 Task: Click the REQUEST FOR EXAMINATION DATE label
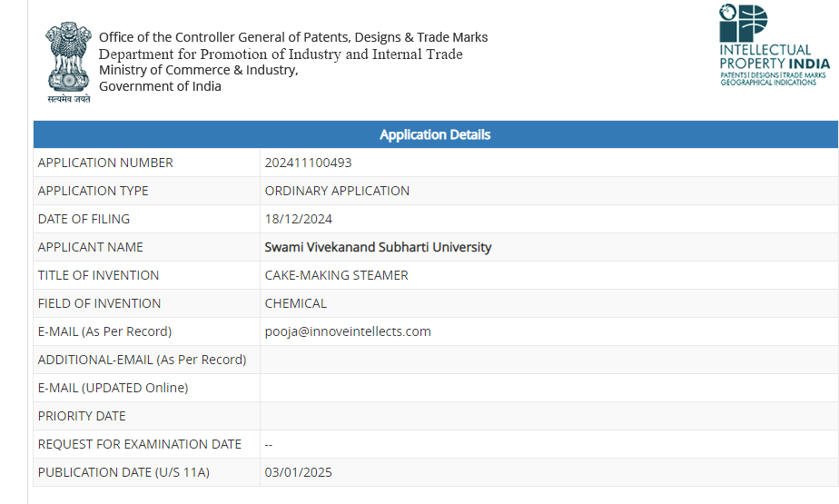point(140,444)
